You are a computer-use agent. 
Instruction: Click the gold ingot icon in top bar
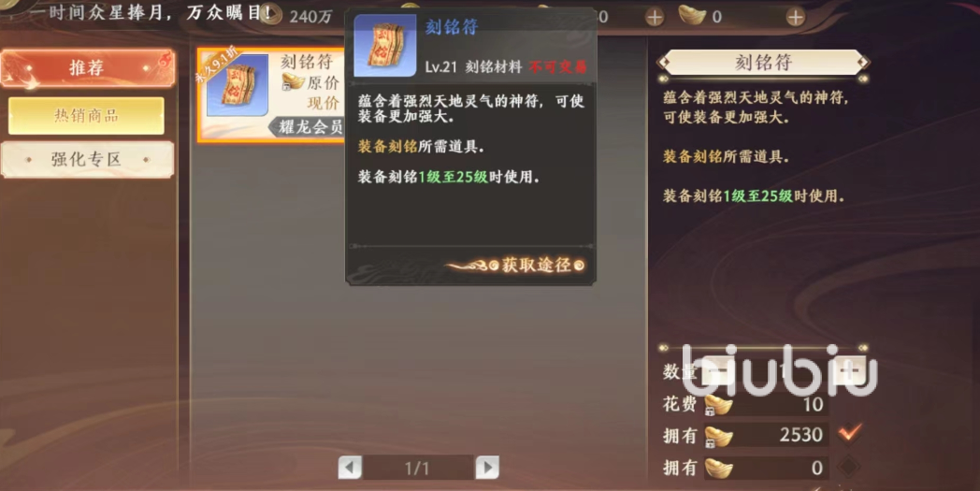point(692,16)
